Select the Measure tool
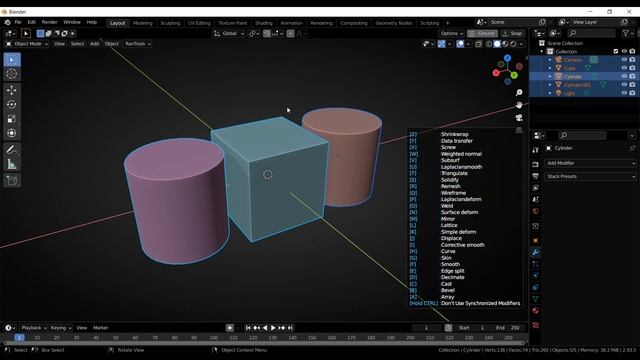 pyautogui.click(x=12, y=164)
